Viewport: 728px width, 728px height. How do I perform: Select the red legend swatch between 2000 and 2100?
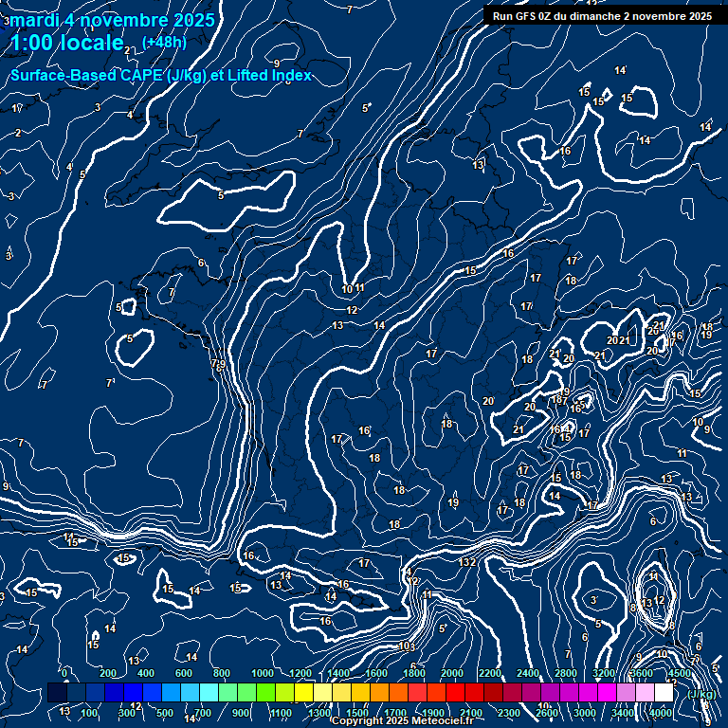tap(455, 692)
